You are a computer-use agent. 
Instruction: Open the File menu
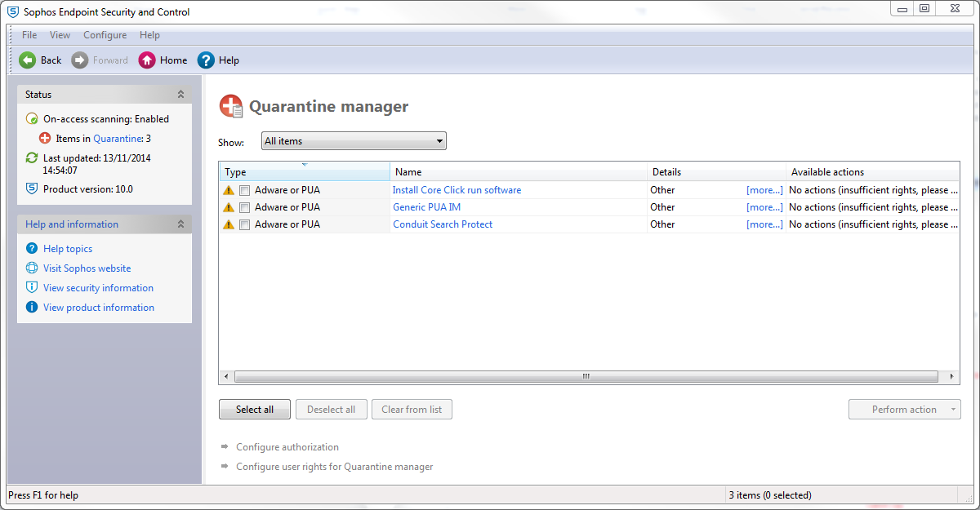[29, 35]
